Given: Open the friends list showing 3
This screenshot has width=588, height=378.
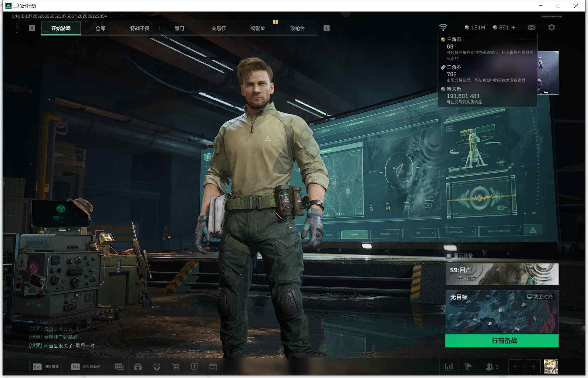Looking at the screenshot, I should tap(492, 367).
